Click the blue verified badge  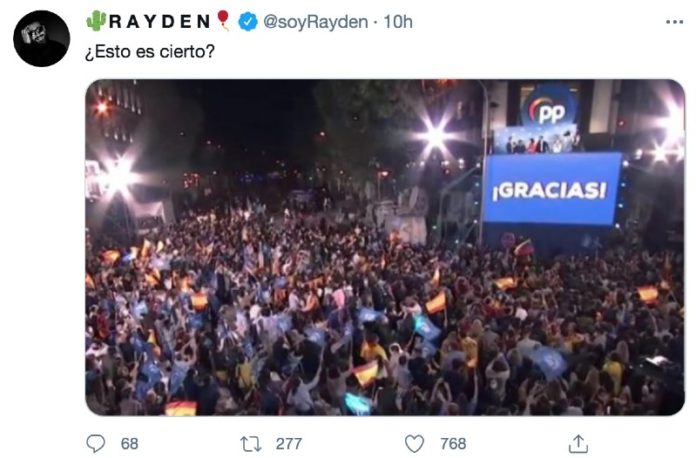(248, 22)
